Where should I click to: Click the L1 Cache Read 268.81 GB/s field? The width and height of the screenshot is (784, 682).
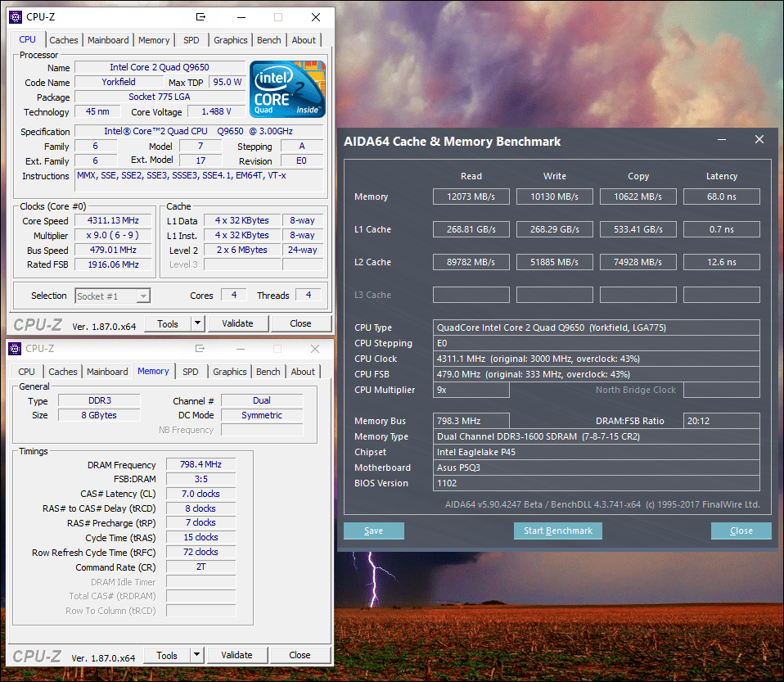(471, 229)
